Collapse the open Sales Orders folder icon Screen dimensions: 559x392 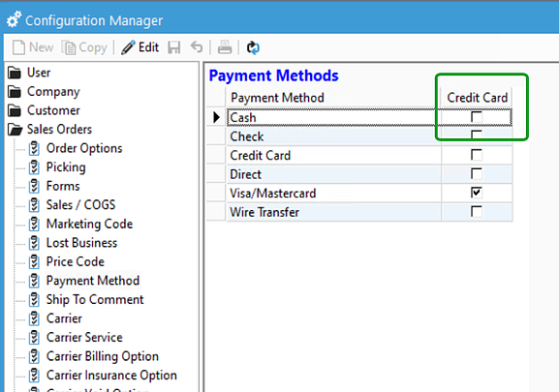coord(15,130)
